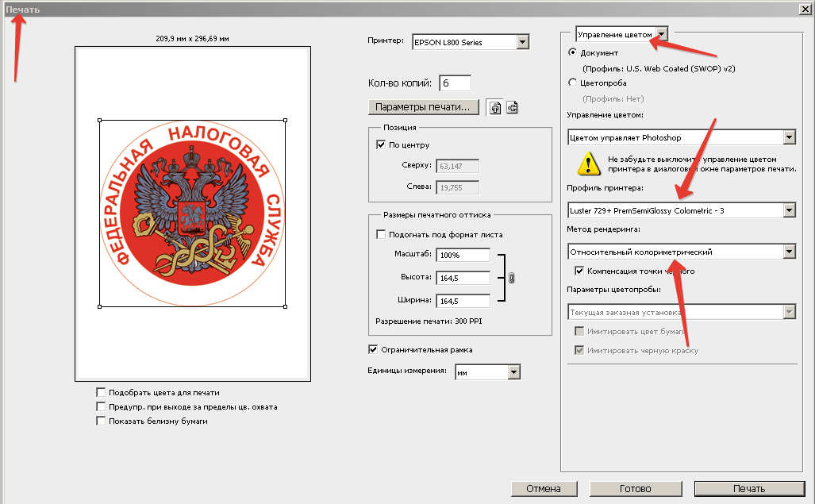Click the chain link constrain proportions icon
The width and height of the screenshot is (815, 504).
[x=511, y=278]
